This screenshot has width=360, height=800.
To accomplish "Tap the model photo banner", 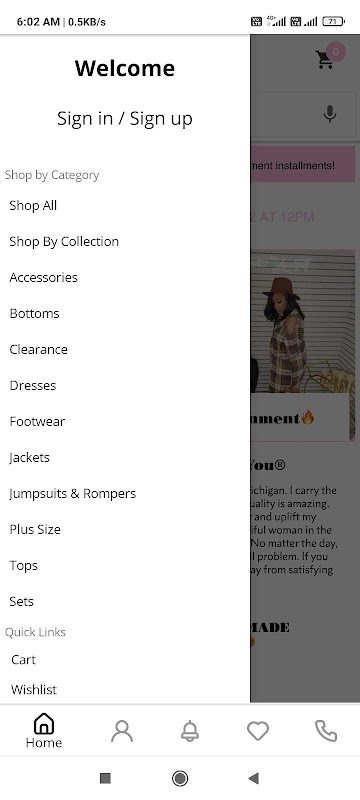I will 302,345.
